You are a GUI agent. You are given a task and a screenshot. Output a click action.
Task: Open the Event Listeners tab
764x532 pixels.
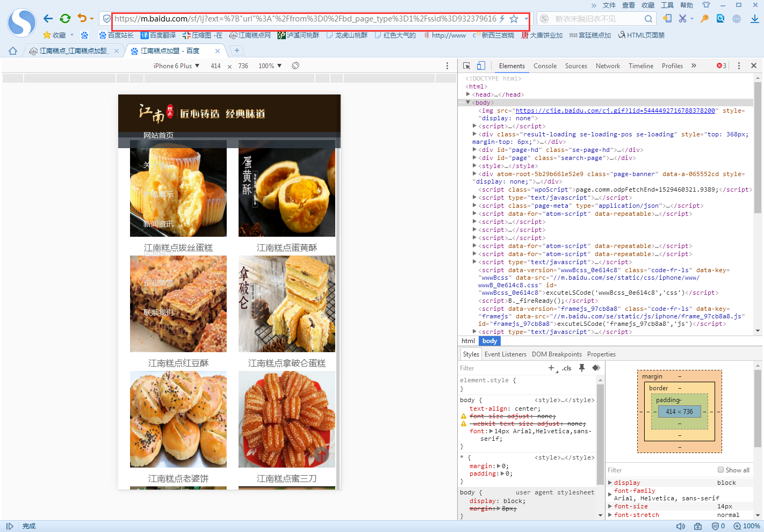pyautogui.click(x=505, y=354)
